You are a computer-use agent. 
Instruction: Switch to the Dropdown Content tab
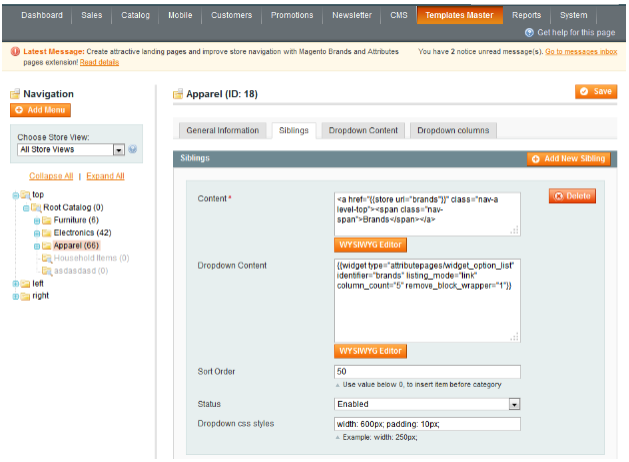point(362,131)
